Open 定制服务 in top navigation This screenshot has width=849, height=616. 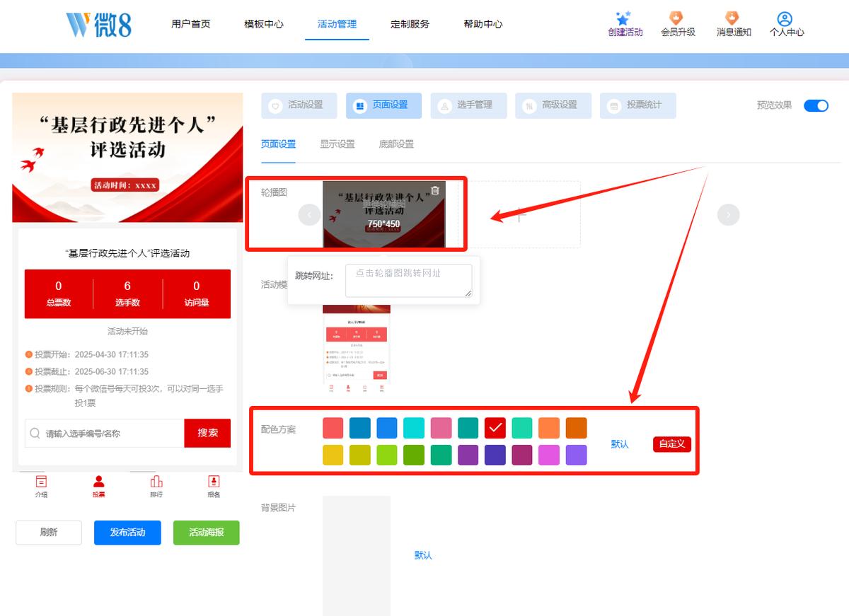410,24
